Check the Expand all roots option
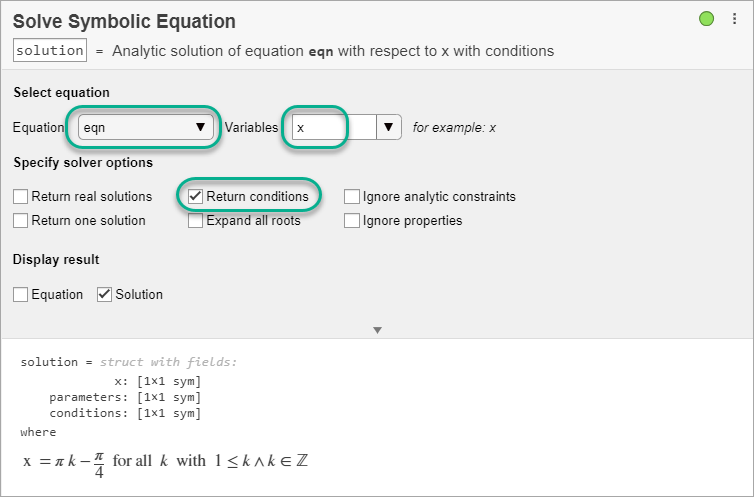This screenshot has width=754, height=497. coord(196,221)
